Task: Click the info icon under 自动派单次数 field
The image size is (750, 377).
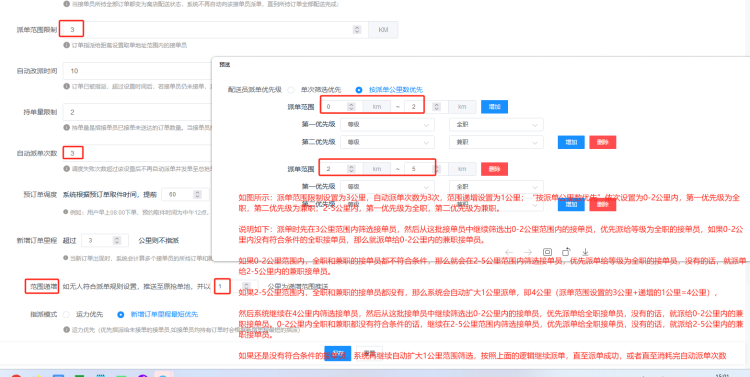Action: [66, 169]
